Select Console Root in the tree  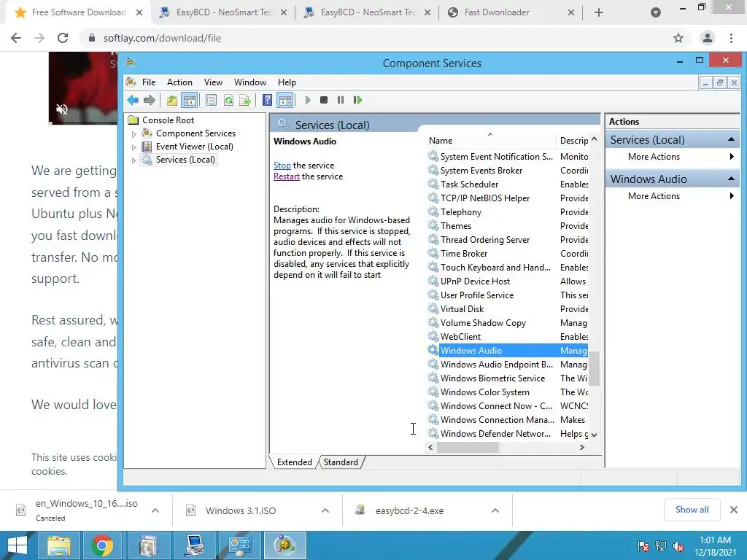[x=169, y=120]
